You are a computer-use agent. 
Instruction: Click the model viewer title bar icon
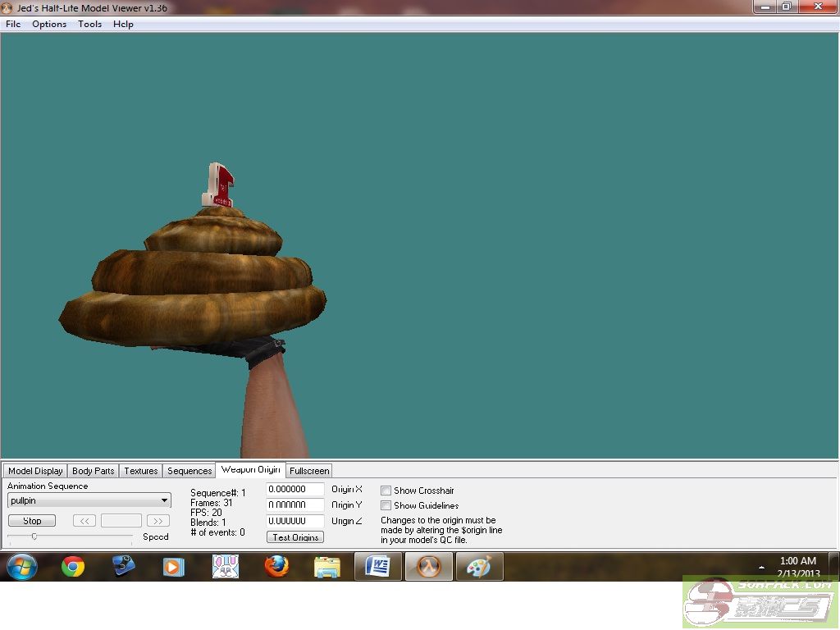[7, 8]
